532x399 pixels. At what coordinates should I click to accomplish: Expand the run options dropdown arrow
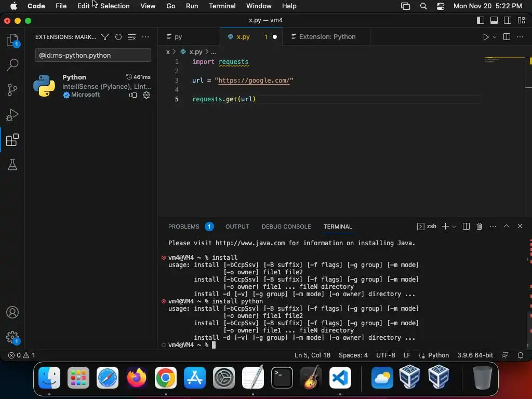point(495,37)
